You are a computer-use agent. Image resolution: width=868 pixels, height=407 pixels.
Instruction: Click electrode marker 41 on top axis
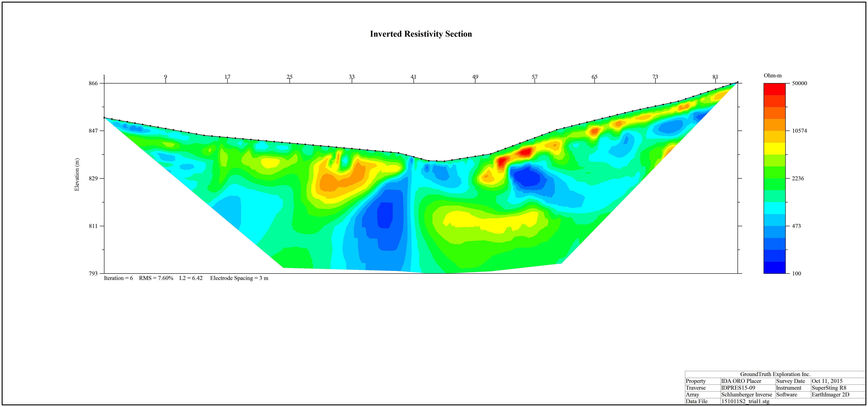(x=414, y=77)
